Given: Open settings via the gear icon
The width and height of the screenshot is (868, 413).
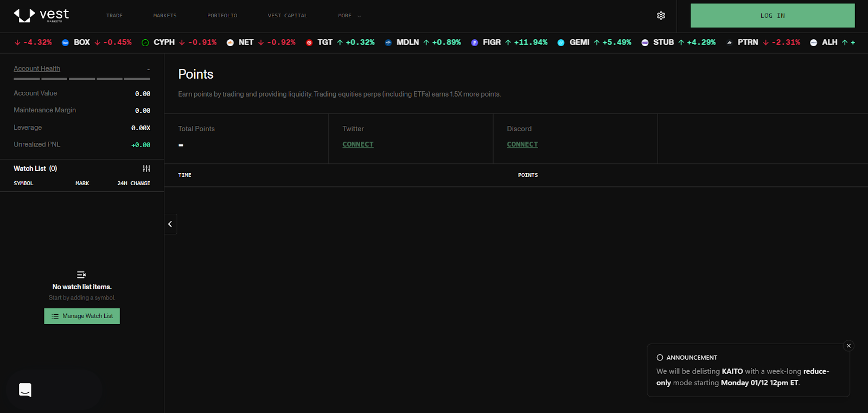Looking at the screenshot, I should pyautogui.click(x=661, y=16).
